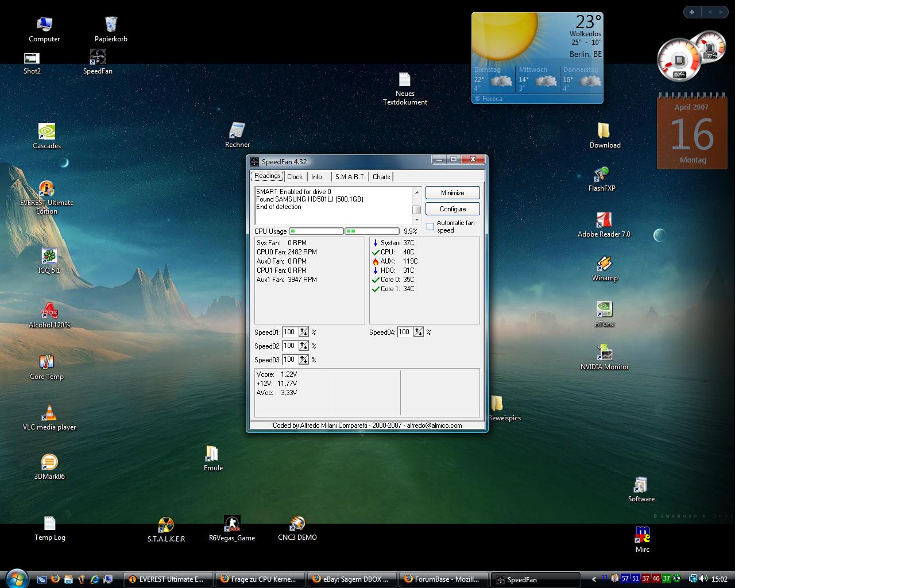The image size is (905, 588).
Task: Click the log scrollbar down arrow
Action: (x=417, y=220)
